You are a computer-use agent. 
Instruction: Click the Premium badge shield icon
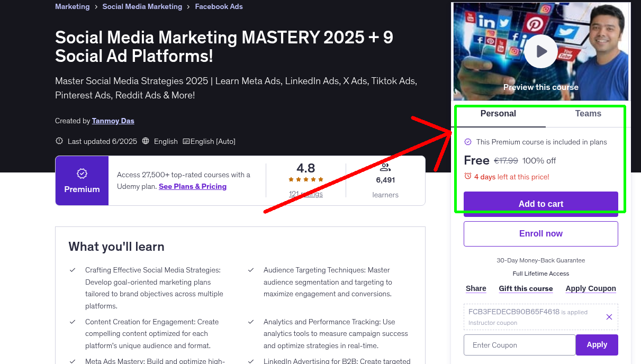[x=82, y=173]
